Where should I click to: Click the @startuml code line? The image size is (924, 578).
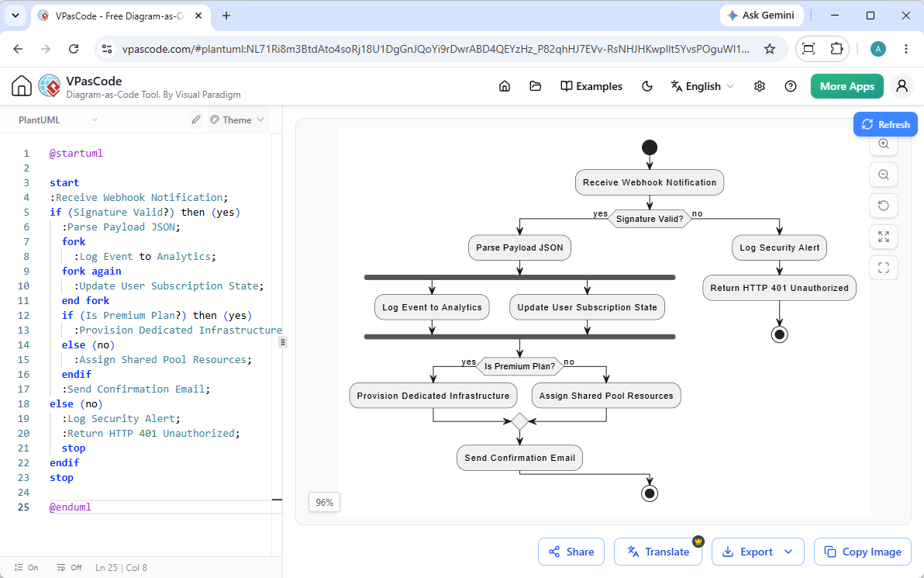coord(76,154)
